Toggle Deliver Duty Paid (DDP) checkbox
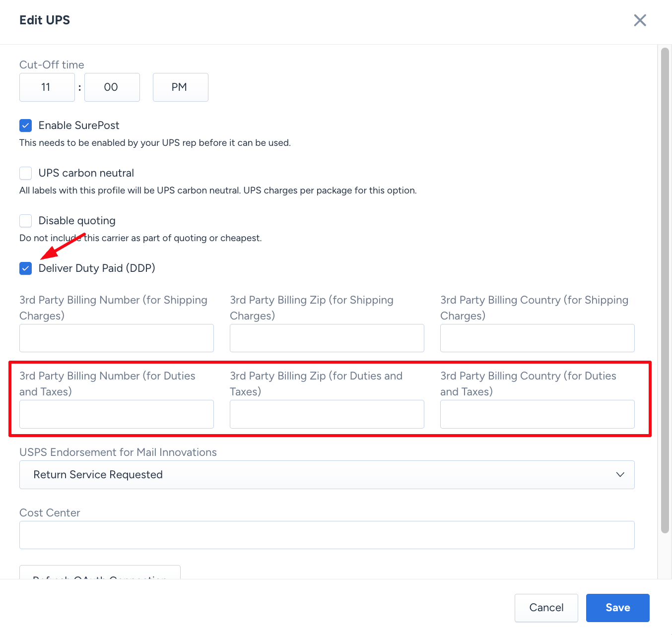The height and width of the screenshot is (635, 672). click(x=26, y=268)
